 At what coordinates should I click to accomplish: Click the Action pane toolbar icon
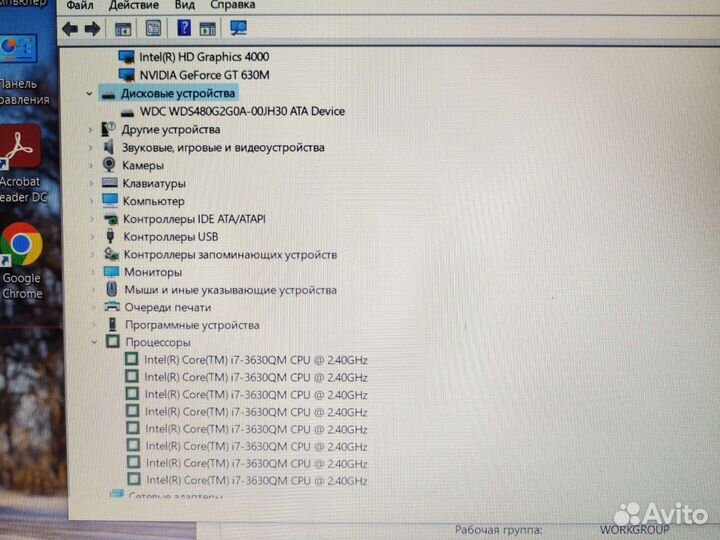(208, 29)
